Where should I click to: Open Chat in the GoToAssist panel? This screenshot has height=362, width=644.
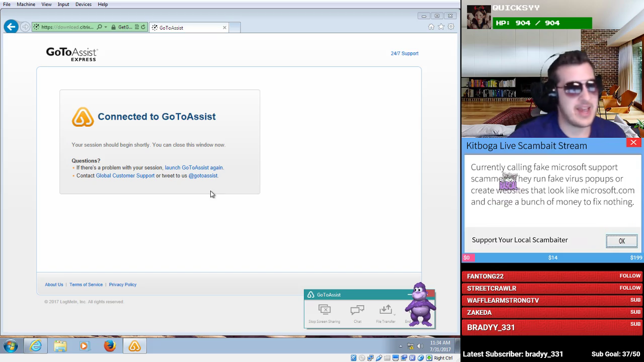(357, 310)
